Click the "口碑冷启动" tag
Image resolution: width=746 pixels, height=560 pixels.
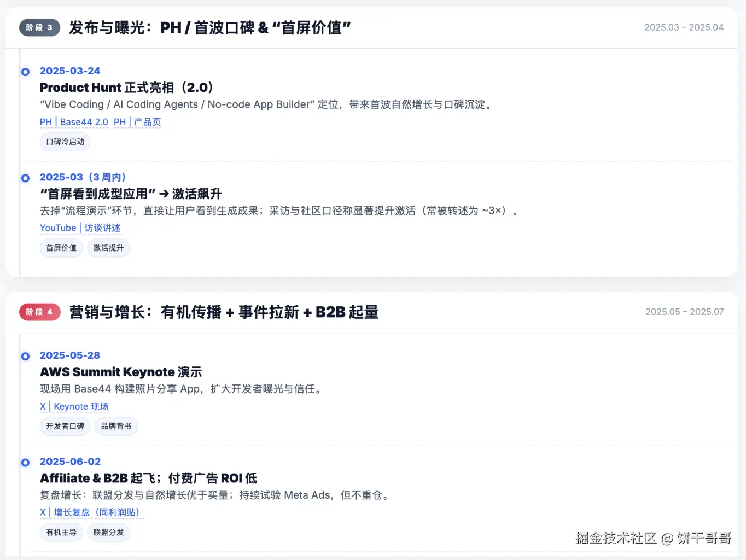pyautogui.click(x=65, y=142)
